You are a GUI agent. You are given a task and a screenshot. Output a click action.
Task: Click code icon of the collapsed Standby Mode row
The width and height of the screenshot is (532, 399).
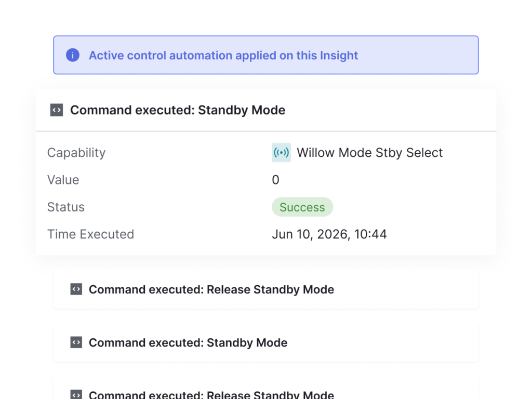[76, 342]
